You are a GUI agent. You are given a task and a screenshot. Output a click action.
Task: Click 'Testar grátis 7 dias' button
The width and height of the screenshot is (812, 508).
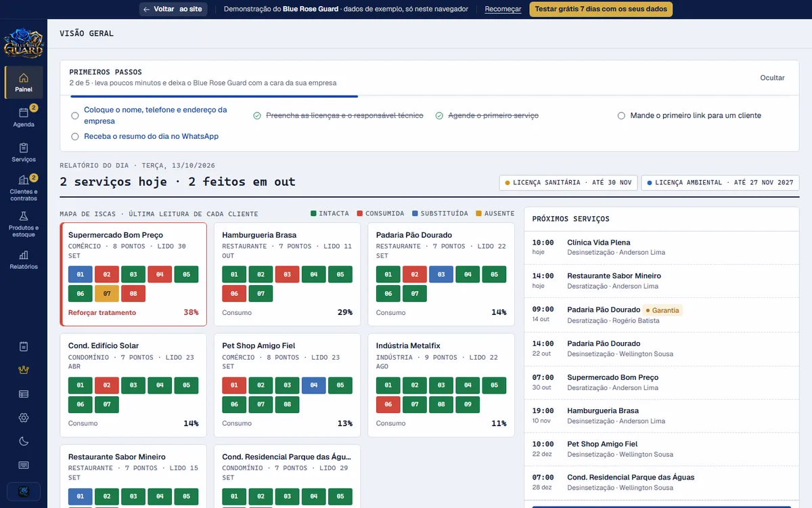click(x=601, y=9)
